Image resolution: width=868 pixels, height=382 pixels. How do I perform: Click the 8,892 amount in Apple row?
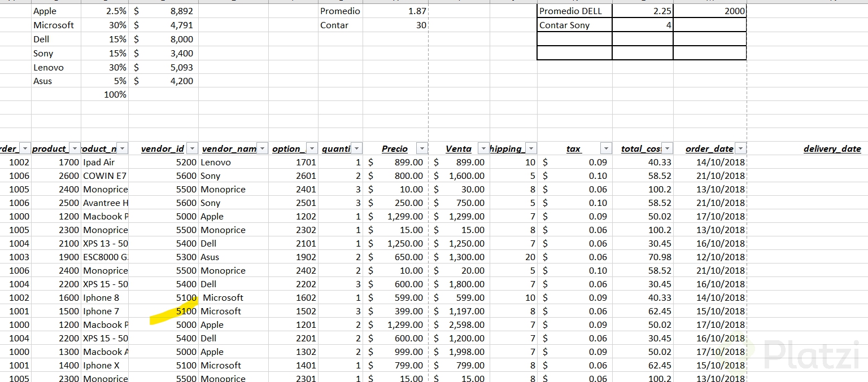(163, 11)
